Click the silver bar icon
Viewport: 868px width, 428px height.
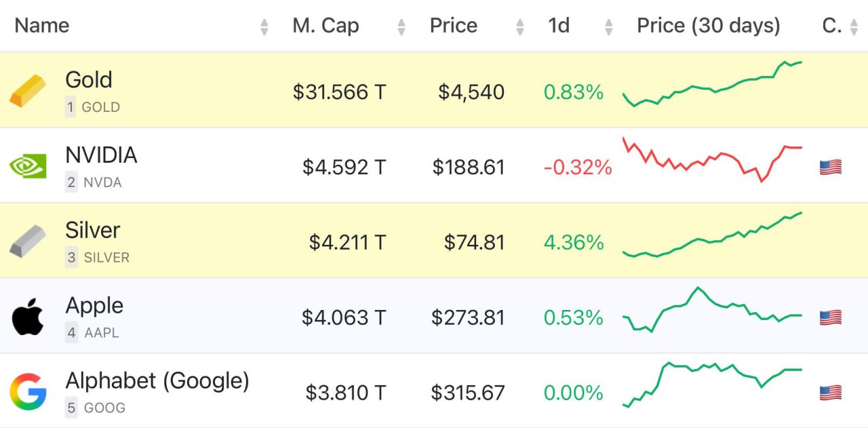coord(28,241)
